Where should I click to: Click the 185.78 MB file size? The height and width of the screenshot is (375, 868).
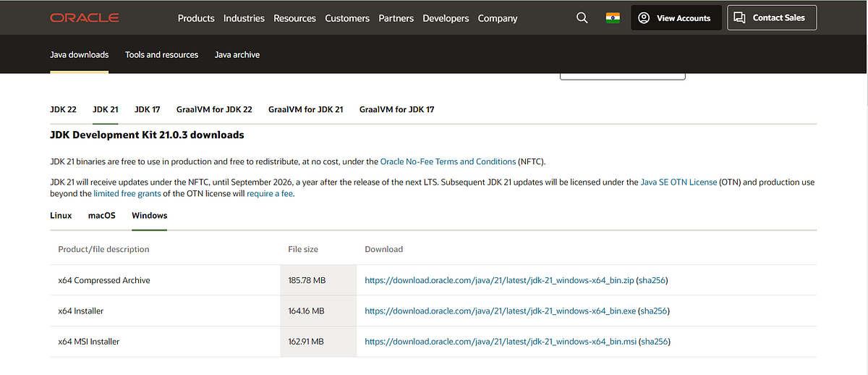307,280
